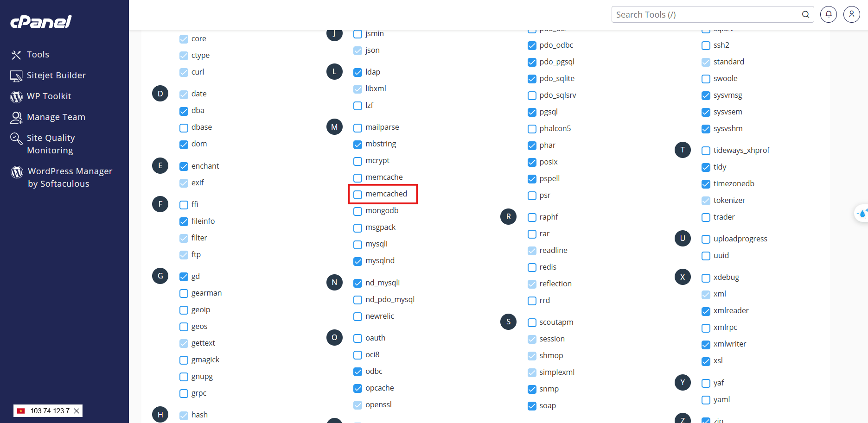Click the Sitejet Builder icon
This screenshot has width=868, height=423.
click(16, 76)
